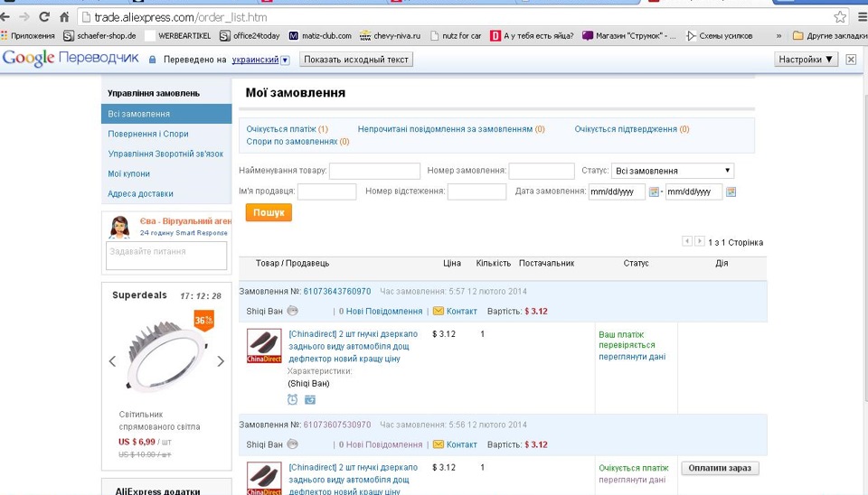Change the target language украинский link
The height and width of the screenshot is (495, 868).
(255, 60)
